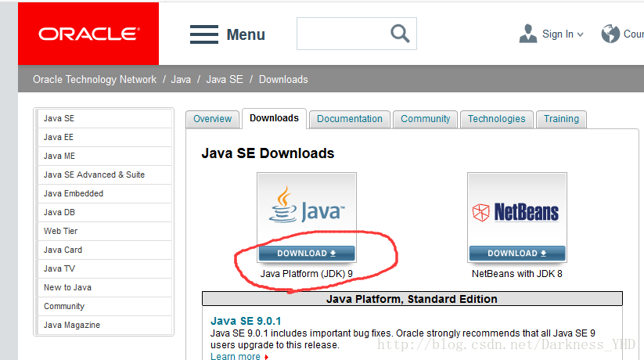Select Java SE in sidebar

coord(104,118)
